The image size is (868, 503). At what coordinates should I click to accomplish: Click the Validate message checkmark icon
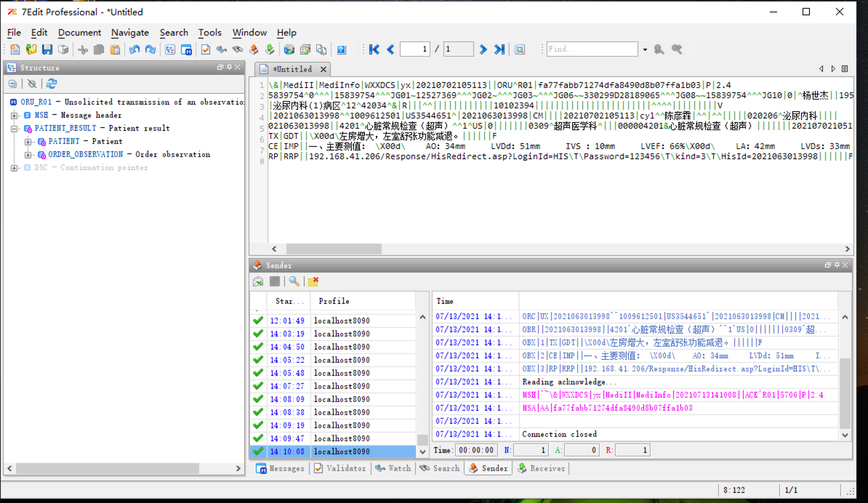205,49
